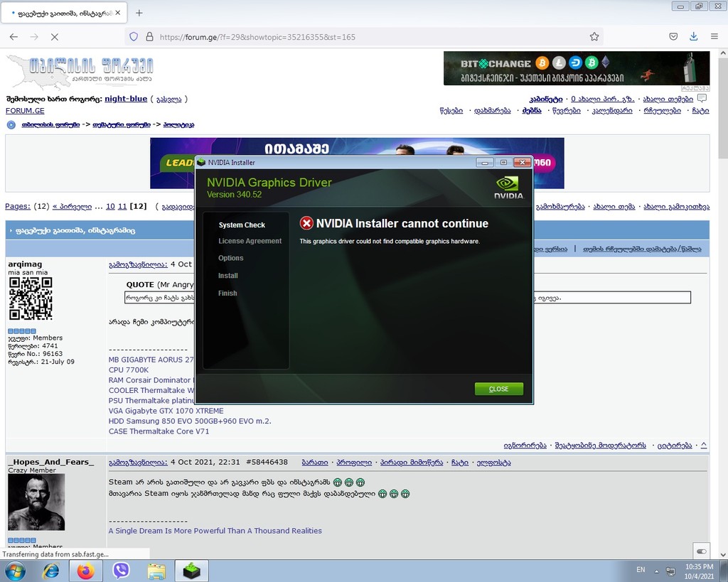Image resolution: width=728 pixels, height=582 pixels.
Task: Click the _Hopes_And_Fears_ username
Action: 51,462
